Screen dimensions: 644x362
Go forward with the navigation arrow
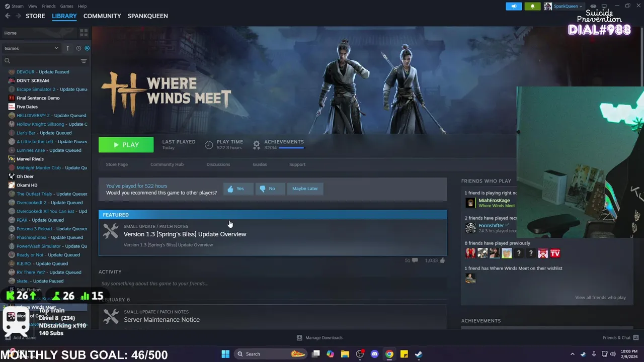[18, 16]
